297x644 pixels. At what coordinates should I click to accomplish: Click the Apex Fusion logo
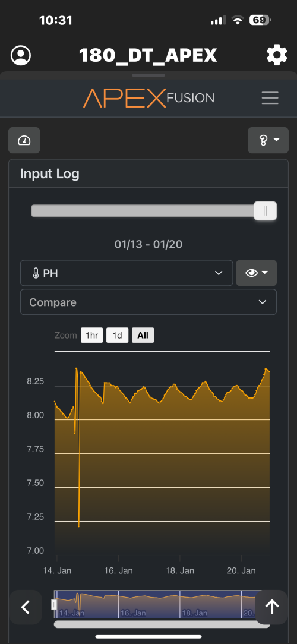pos(148,98)
